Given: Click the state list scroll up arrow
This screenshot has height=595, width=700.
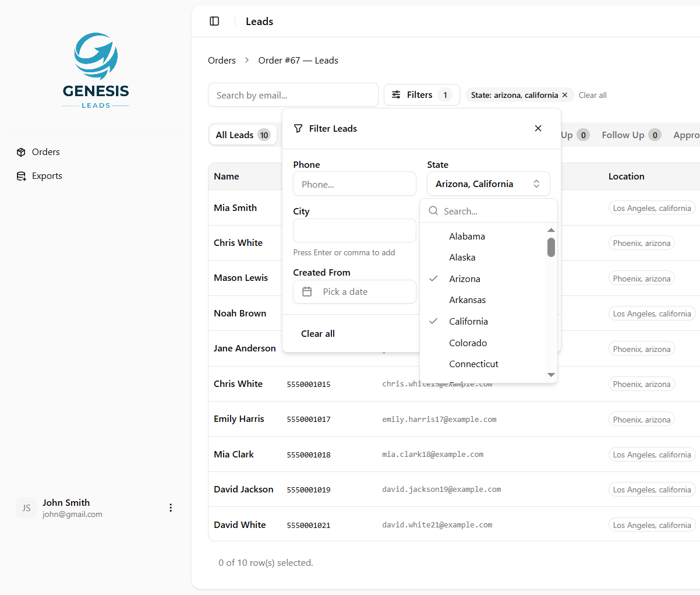Looking at the screenshot, I should (551, 230).
